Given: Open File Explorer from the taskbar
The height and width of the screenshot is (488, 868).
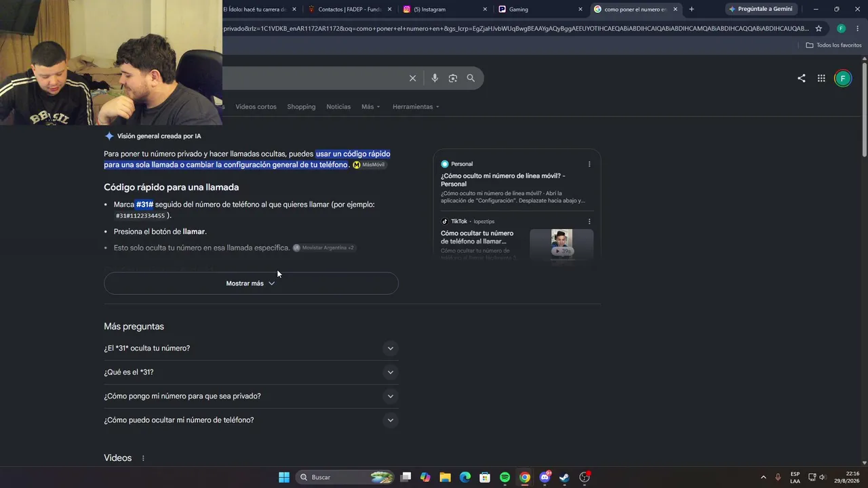Looking at the screenshot, I should (x=445, y=477).
